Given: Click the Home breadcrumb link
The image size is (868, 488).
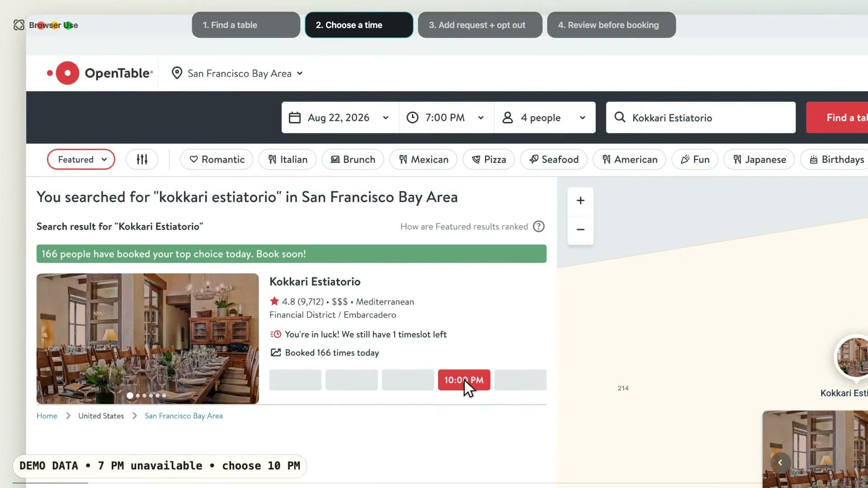Looking at the screenshot, I should pyautogui.click(x=47, y=416).
